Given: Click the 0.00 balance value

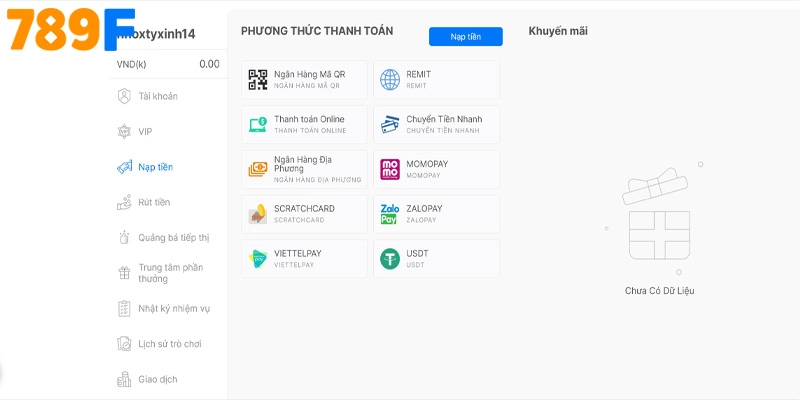Looking at the screenshot, I should coord(209,64).
